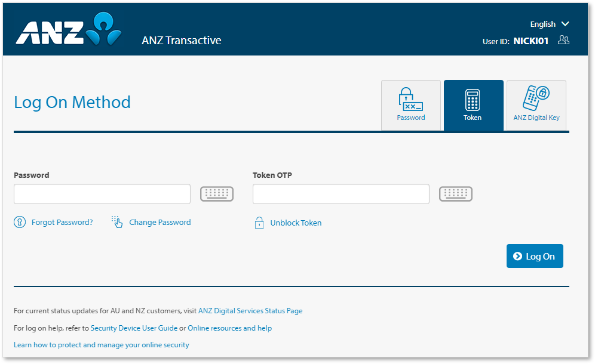
Task: Focus the Password input field
Action: [102, 194]
